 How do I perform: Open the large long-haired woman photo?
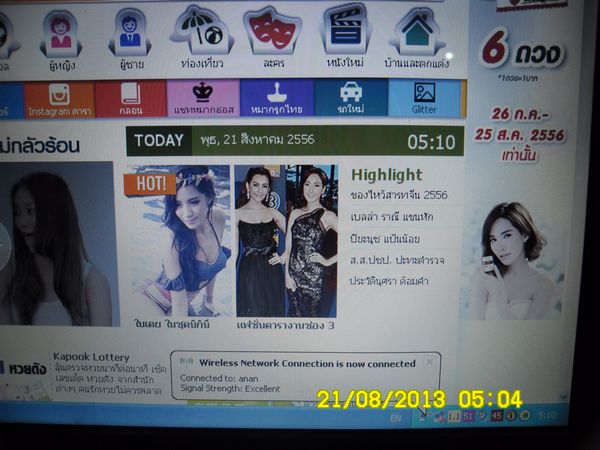pos(57,244)
